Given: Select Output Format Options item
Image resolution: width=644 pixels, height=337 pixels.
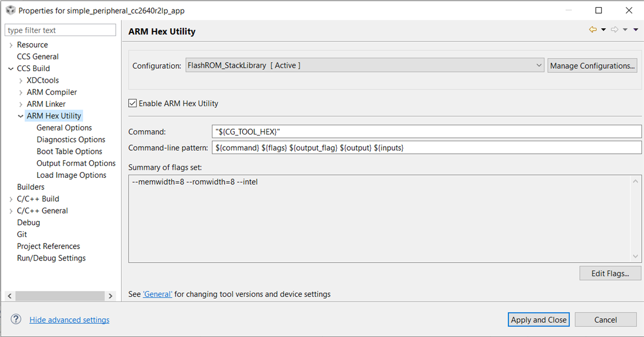Looking at the screenshot, I should coord(76,163).
